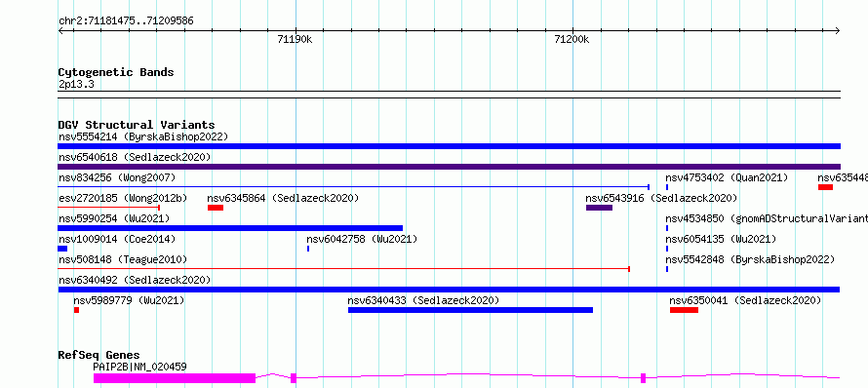Open esv2720185 (Wong2012b) variant label
Viewport: 868px width, 388px height.
(123, 198)
